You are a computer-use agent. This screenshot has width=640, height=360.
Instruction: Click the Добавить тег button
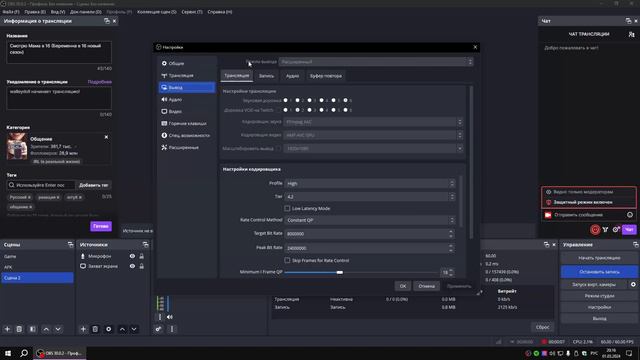[93, 185]
